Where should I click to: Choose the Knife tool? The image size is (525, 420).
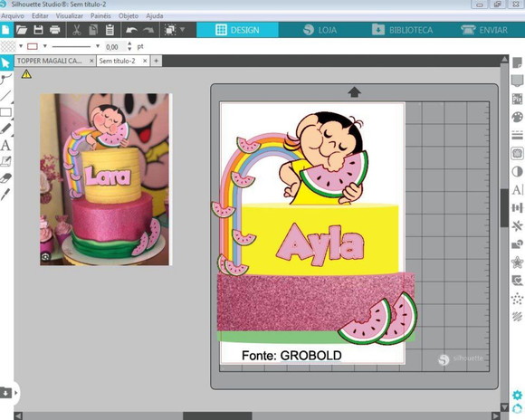point(5,195)
